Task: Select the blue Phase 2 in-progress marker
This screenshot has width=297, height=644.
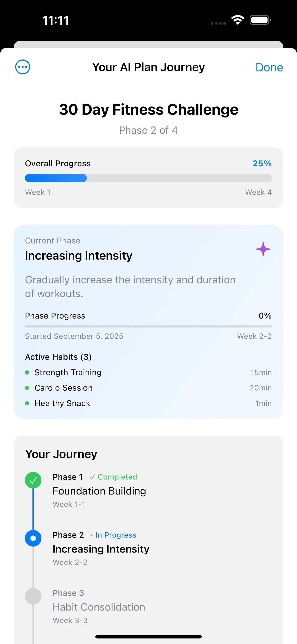Action: tap(33, 538)
